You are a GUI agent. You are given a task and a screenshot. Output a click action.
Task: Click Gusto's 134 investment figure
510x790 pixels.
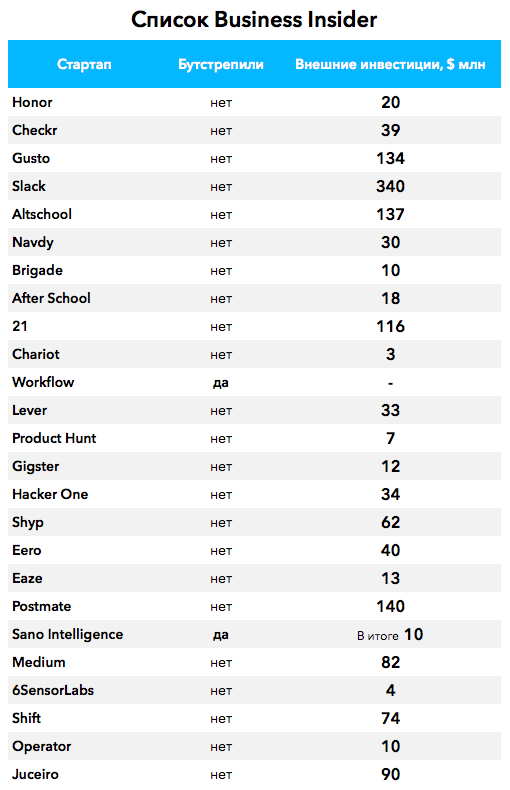391,158
